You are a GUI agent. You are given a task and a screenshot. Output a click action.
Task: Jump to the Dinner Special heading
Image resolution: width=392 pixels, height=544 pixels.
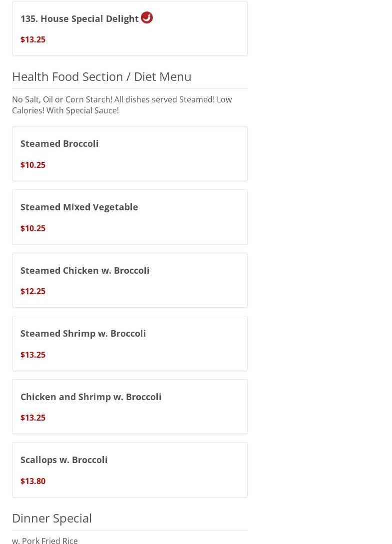pos(52,518)
